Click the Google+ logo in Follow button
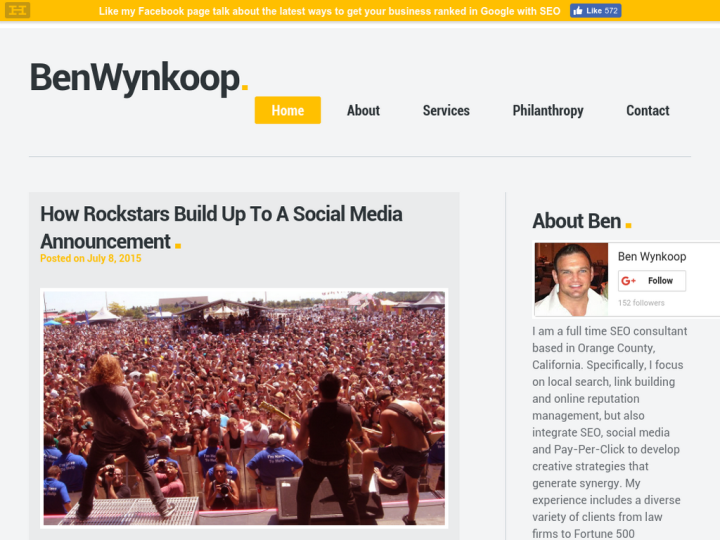 tap(629, 281)
